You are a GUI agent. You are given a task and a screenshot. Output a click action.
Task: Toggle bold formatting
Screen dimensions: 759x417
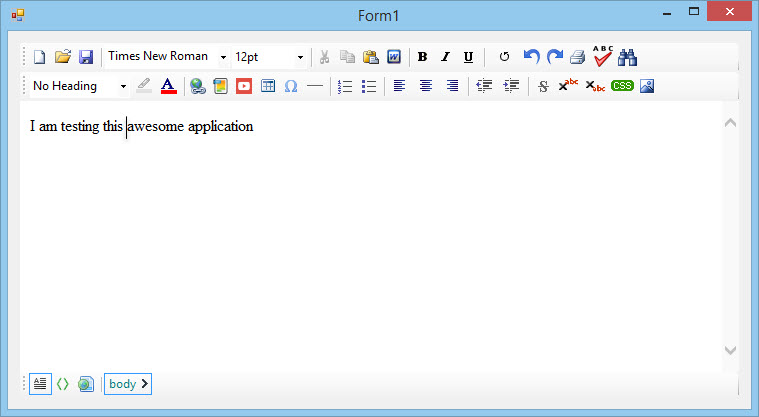click(x=422, y=57)
